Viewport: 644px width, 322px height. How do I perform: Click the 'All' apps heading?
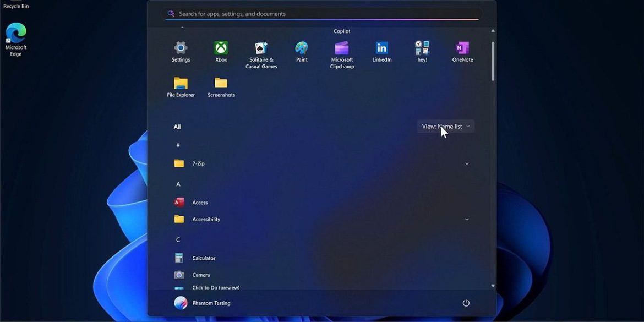[x=177, y=127]
